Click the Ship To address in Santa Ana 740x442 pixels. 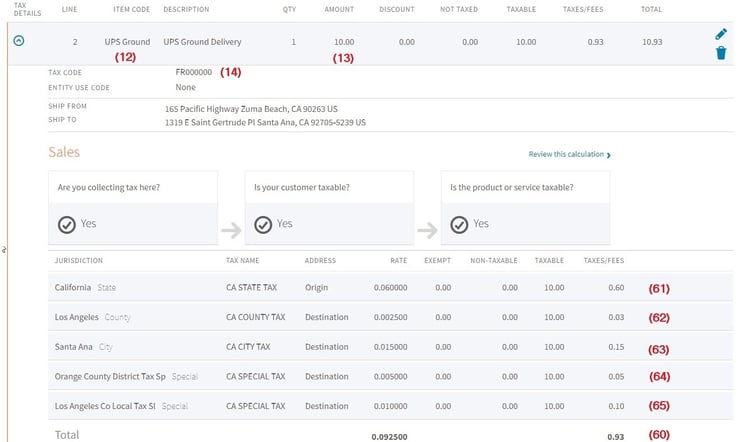pyautogui.click(x=265, y=122)
